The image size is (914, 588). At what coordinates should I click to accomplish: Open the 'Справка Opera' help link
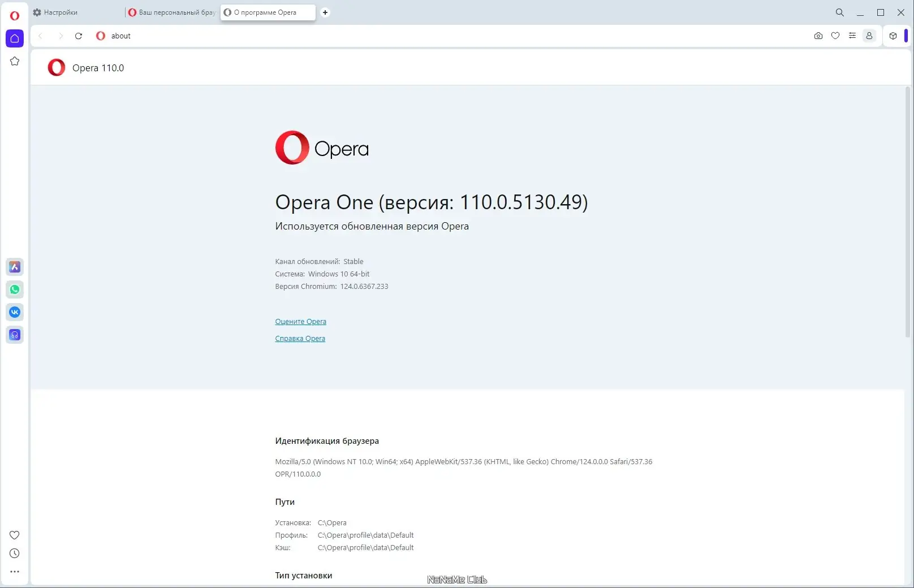[300, 339]
